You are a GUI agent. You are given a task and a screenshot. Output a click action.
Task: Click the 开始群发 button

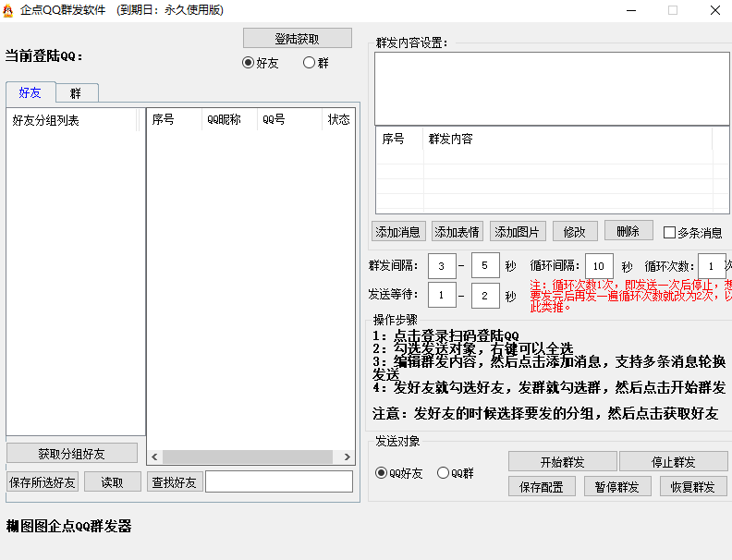click(x=563, y=461)
